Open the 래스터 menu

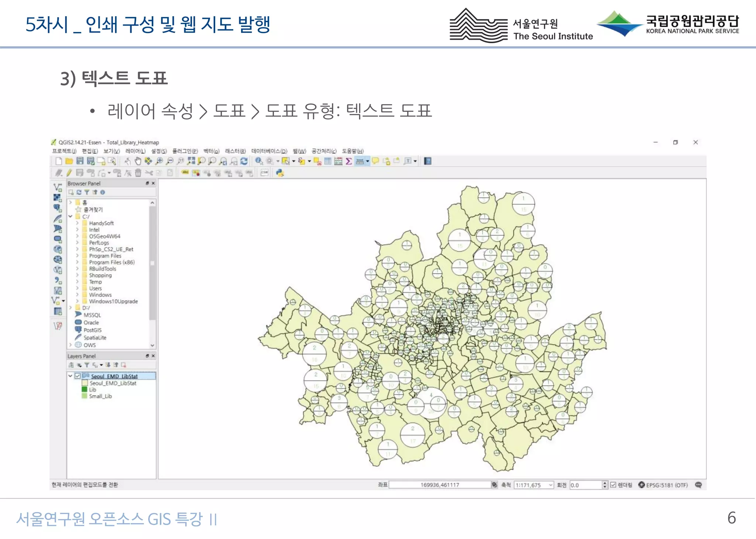235,151
